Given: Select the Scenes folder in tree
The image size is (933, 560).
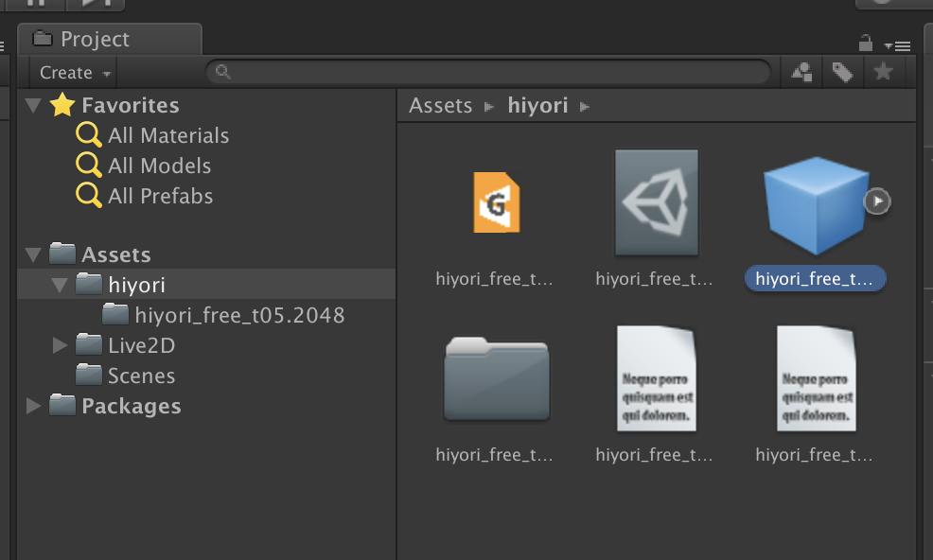Looking at the screenshot, I should click(141, 376).
